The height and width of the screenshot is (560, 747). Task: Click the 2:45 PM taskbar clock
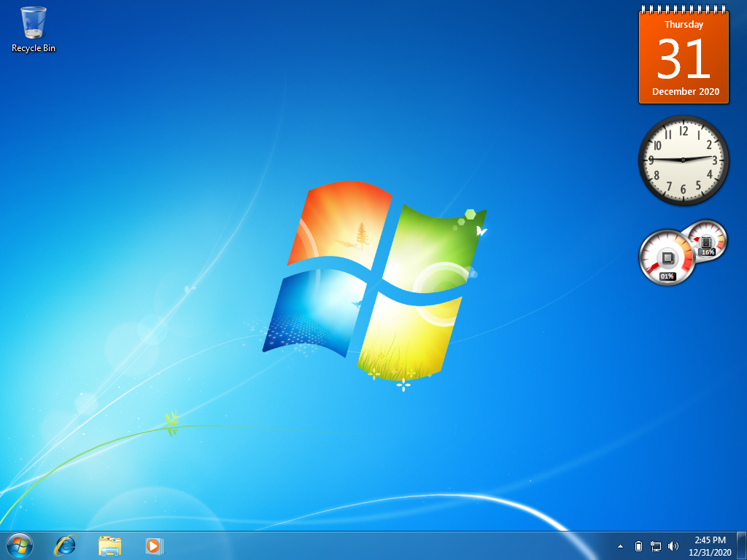point(710,540)
